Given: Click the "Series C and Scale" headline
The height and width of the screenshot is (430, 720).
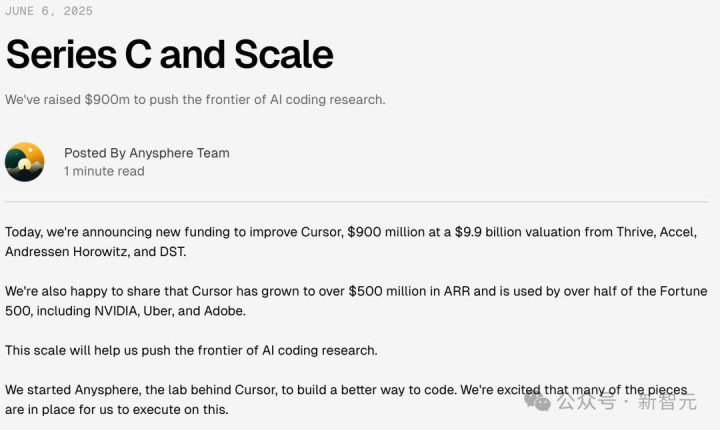Looking at the screenshot, I should (x=169, y=54).
